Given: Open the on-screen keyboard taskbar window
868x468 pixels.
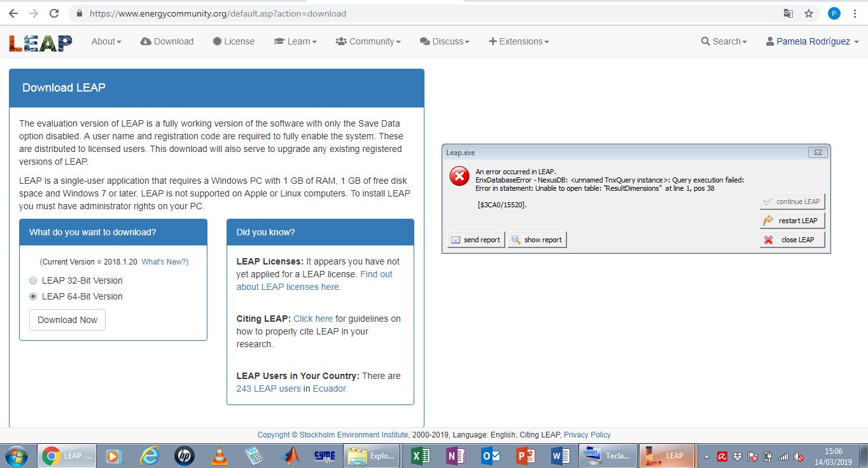Looking at the screenshot, I should click(608, 455).
